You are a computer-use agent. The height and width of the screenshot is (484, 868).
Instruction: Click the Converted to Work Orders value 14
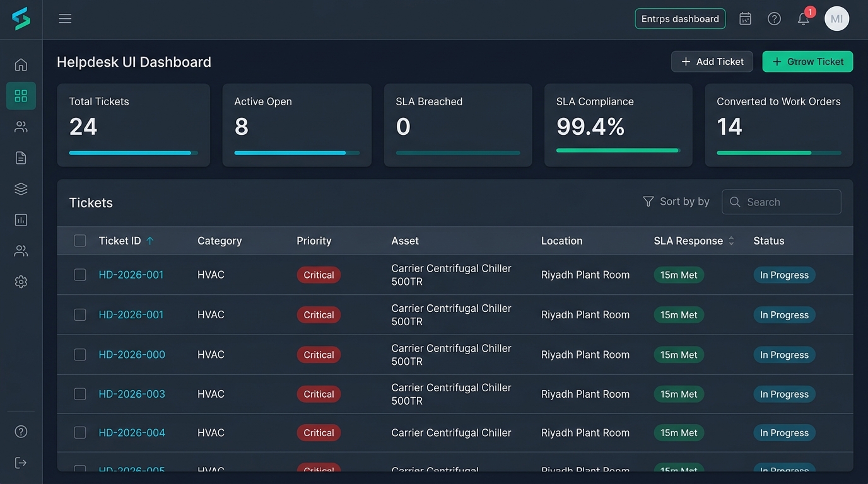(729, 127)
